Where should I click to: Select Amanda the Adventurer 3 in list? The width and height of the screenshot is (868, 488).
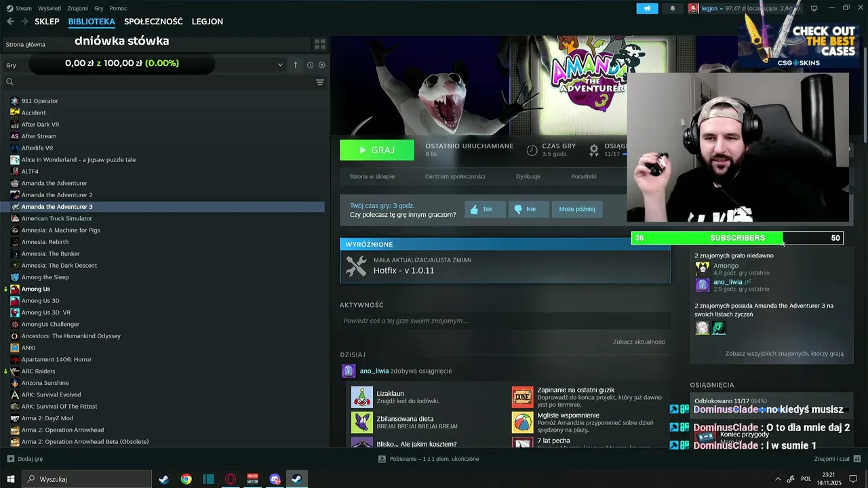click(x=163, y=207)
